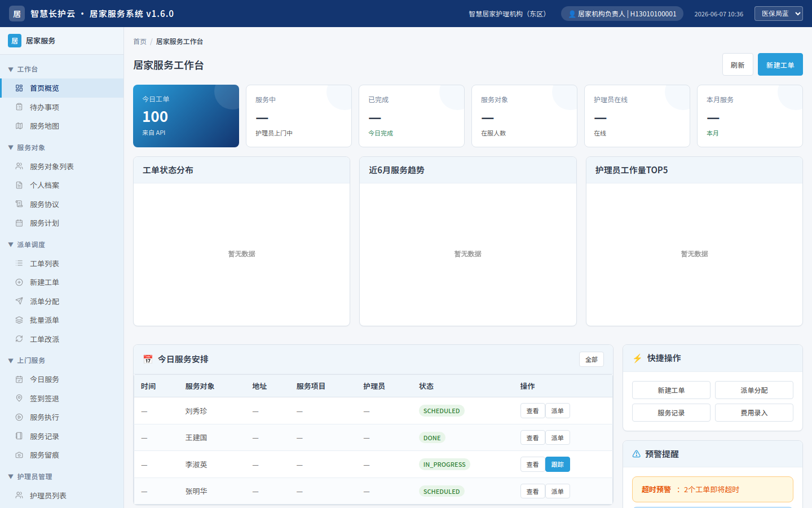Viewport: 812px width, 508px height.
Task: Click the blue 新建工单 button at top
Action: tap(780, 65)
